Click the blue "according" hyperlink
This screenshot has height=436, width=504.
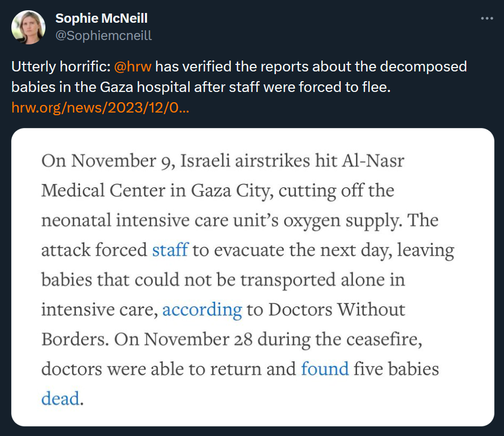tap(202, 309)
